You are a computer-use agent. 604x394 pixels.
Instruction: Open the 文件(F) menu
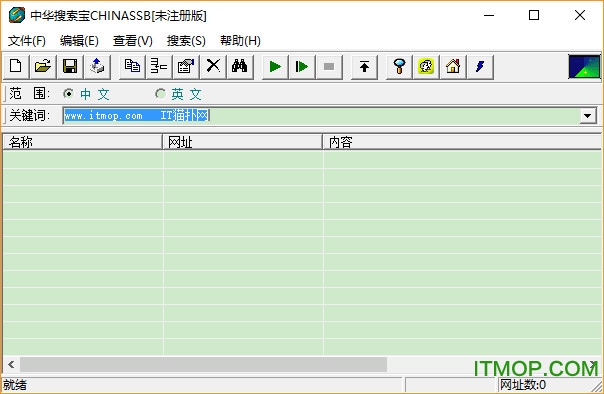pyautogui.click(x=27, y=40)
